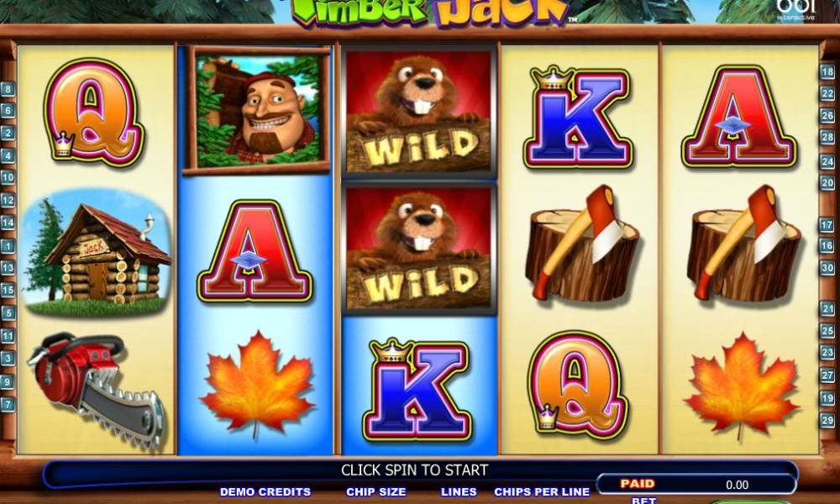Click the LINES label
Image resolution: width=840 pixels, height=504 pixels.
tap(459, 491)
